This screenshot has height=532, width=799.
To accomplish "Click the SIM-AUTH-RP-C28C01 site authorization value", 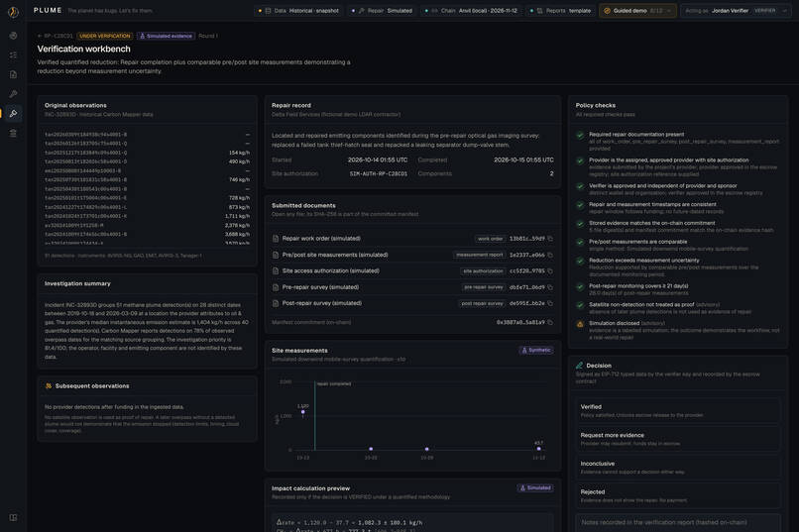I will point(379,173).
